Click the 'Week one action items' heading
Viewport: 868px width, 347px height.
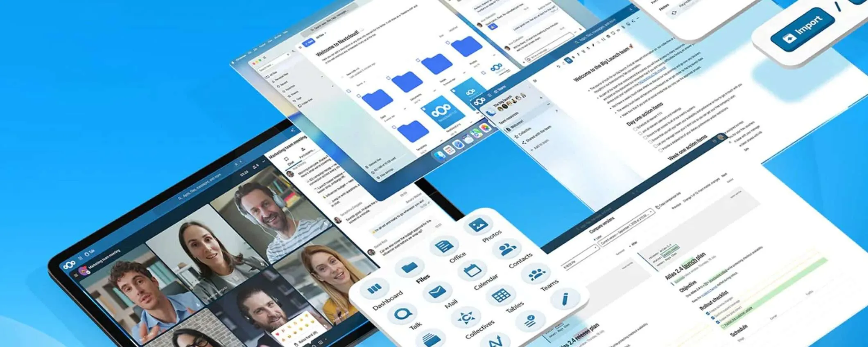688,148
